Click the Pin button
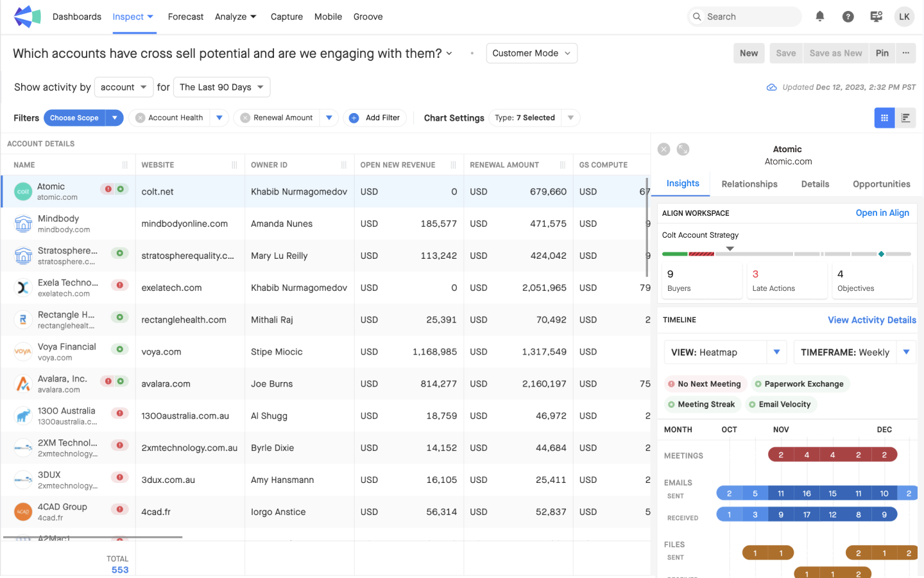 (882, 53)
